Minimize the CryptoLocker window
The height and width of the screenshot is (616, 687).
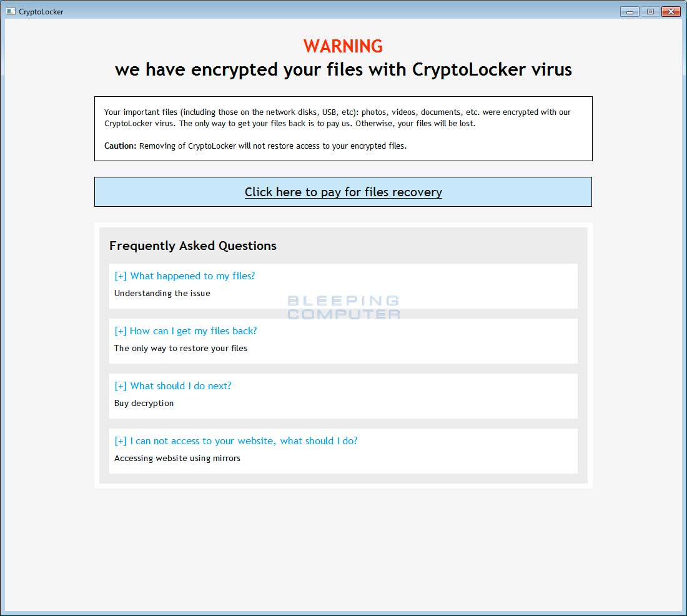[630, 12]
